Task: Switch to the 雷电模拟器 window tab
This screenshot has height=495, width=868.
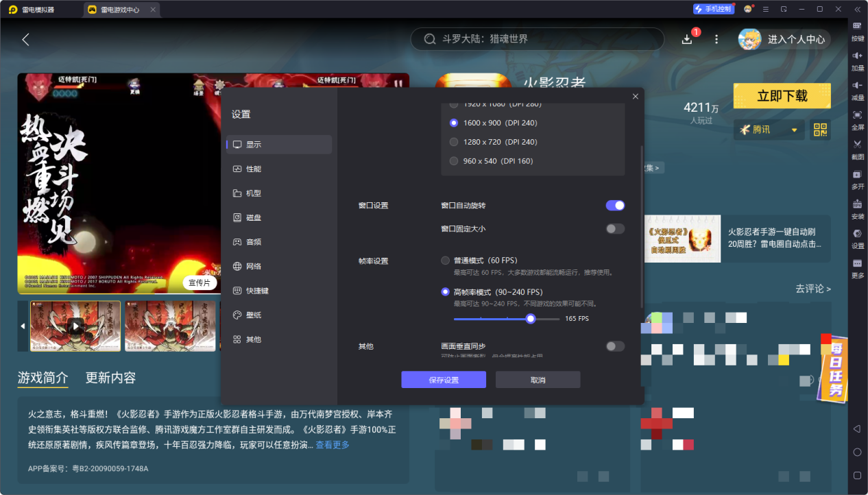Action: tap(40, 10)
